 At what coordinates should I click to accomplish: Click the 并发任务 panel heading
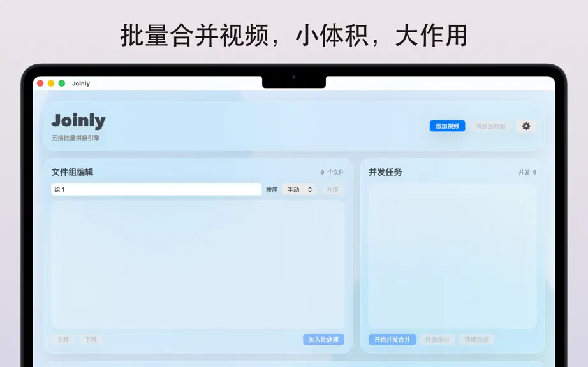tap(385, 172)
